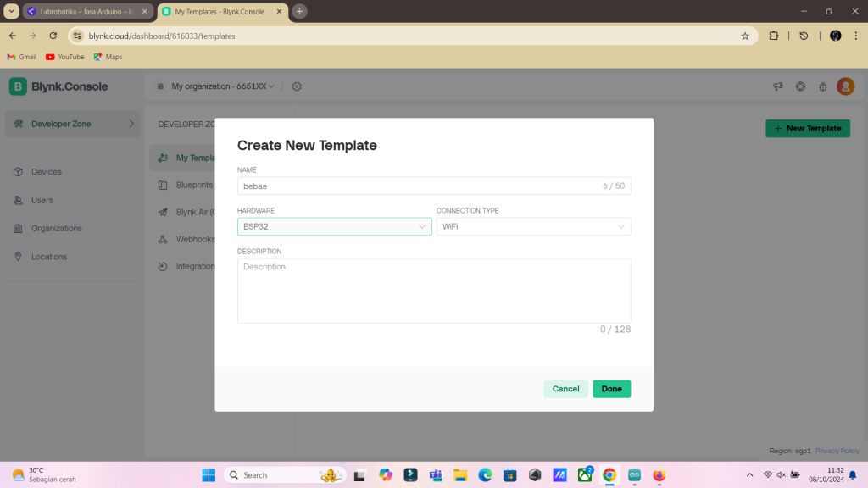Select Devices in the left sidebar
This screenshot has height=488, width=868.
[47, 172]
